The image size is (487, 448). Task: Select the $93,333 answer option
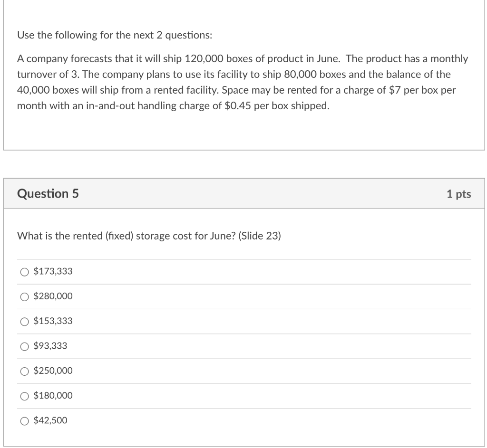(24, 346)
